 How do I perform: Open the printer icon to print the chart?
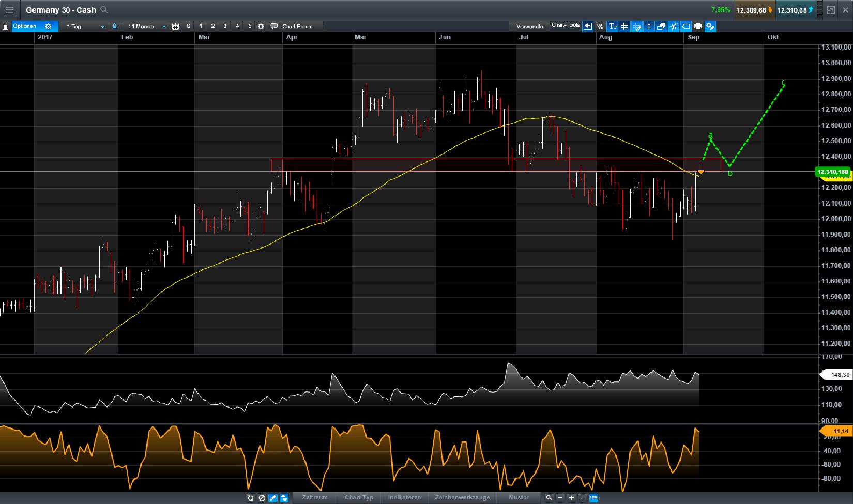pyautogui.click(x=698, y=26)
